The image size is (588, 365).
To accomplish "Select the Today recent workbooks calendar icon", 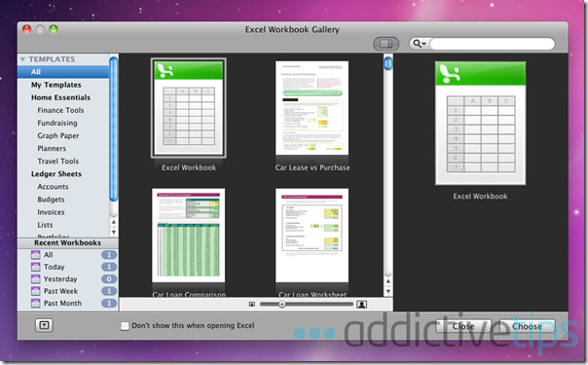I will point(36,267).
